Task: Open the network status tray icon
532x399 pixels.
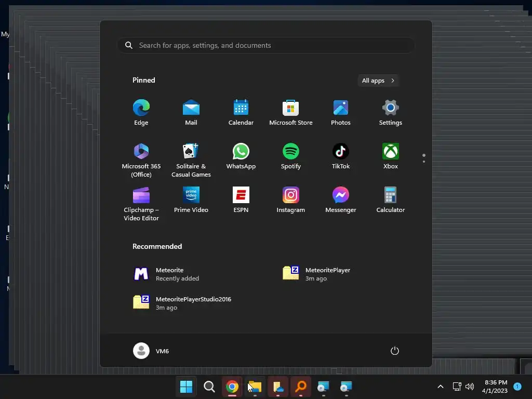Action: pos(457,387)
